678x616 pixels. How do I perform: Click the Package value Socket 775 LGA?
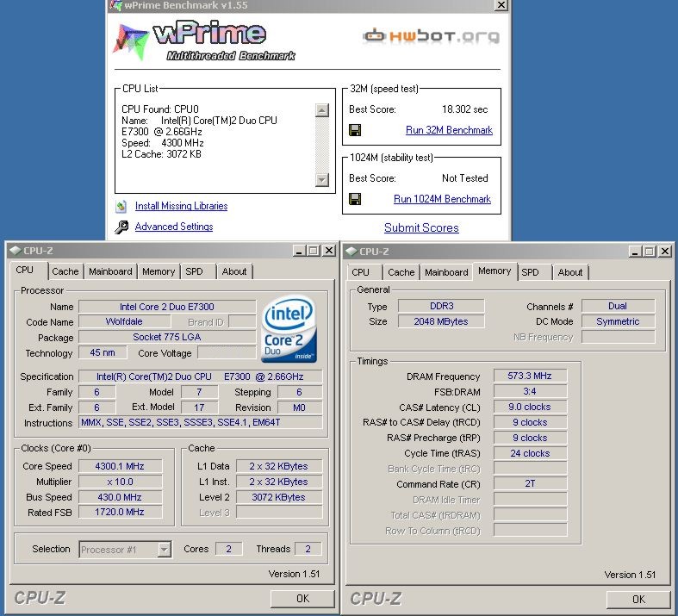click(167, 337)
